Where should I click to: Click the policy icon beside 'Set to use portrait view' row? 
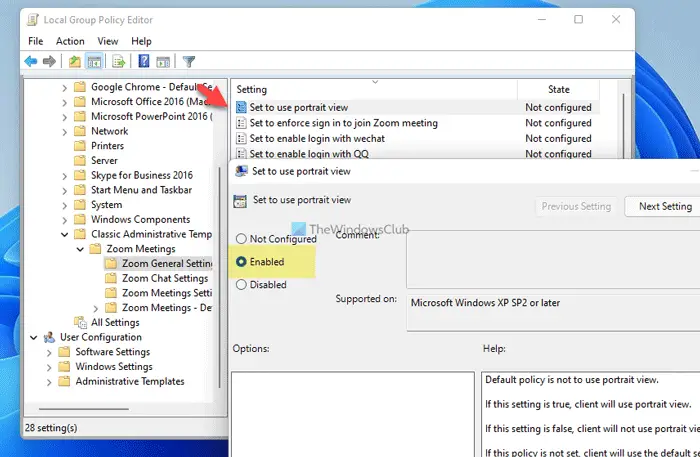click(x=241, y=107)
